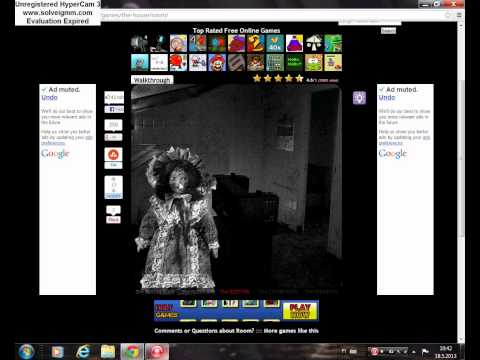
Task: Open the purple potion flask game thumbnail
Action: coord(294,43)
